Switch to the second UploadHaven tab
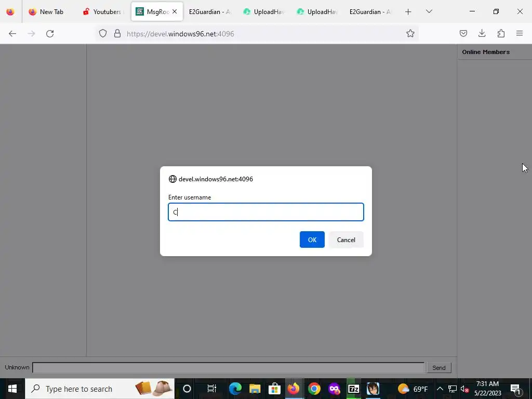 point(317,11)
